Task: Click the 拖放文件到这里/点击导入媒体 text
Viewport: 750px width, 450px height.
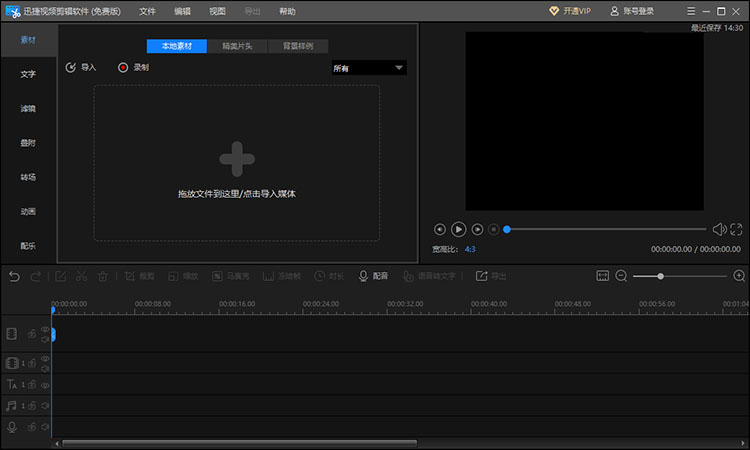Action: (x=237, y=194)
